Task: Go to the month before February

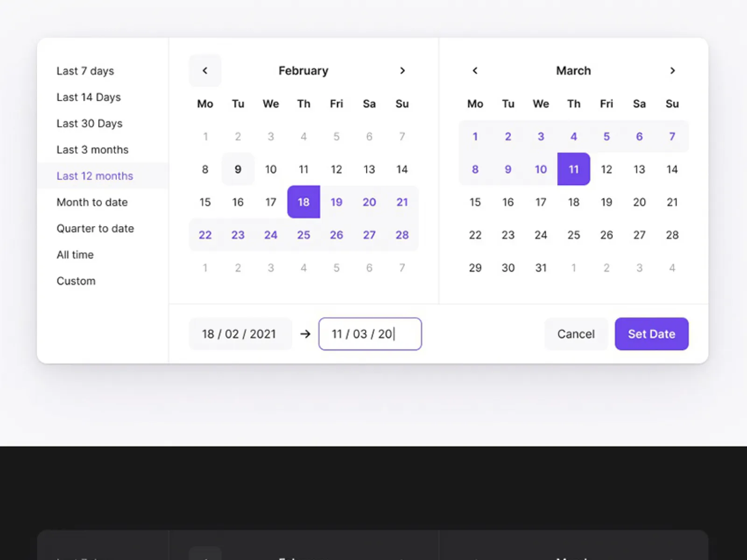Action: pyautogui.click(x=205, y=70)
